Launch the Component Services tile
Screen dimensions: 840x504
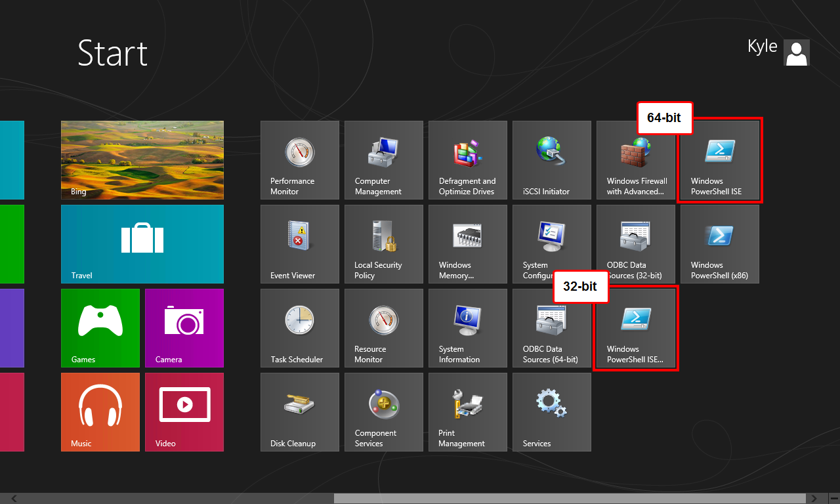coord(384,412)
